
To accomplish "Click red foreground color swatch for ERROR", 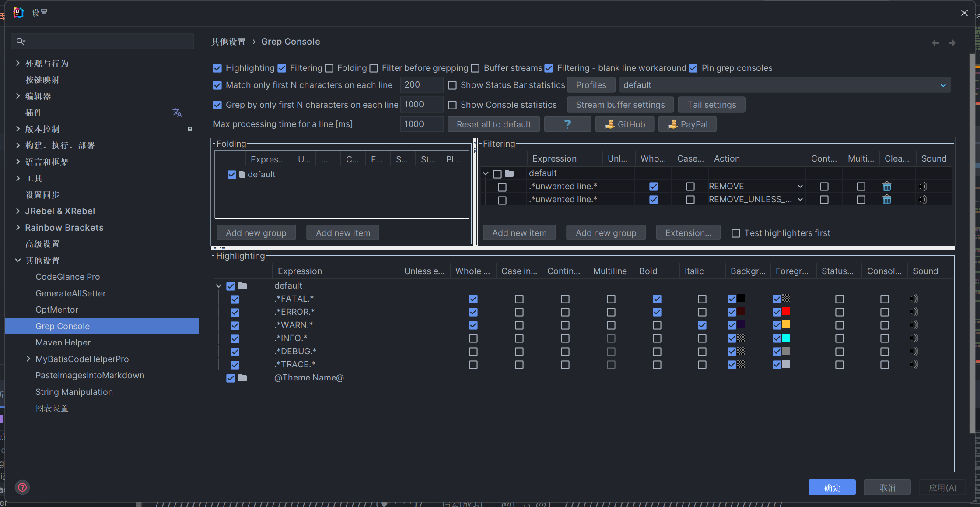I will pyautogui.click(x=786, y=312).
